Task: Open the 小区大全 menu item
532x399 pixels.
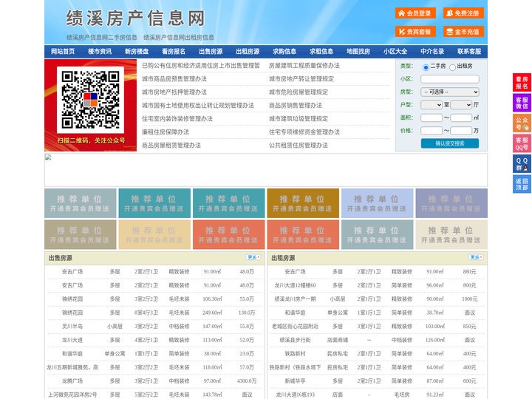Action: (395, 52)
